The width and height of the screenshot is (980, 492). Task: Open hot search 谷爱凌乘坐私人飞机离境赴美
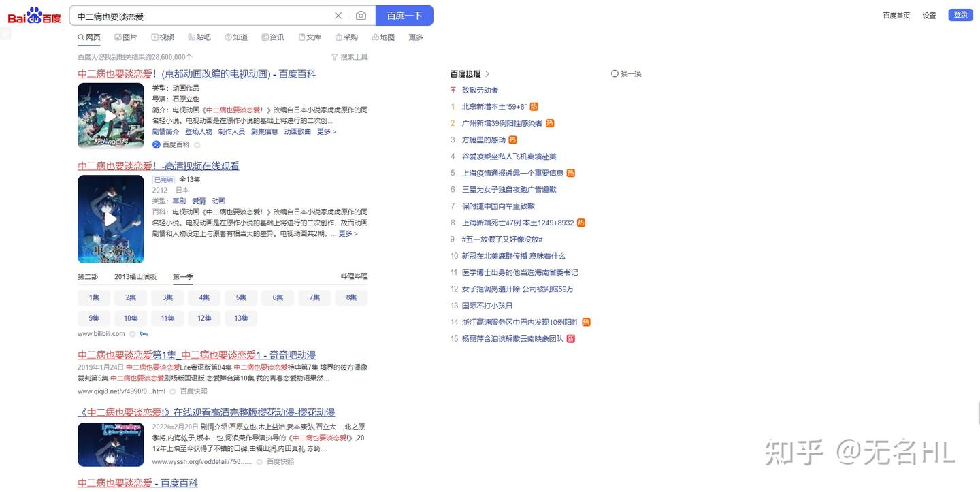509,157
